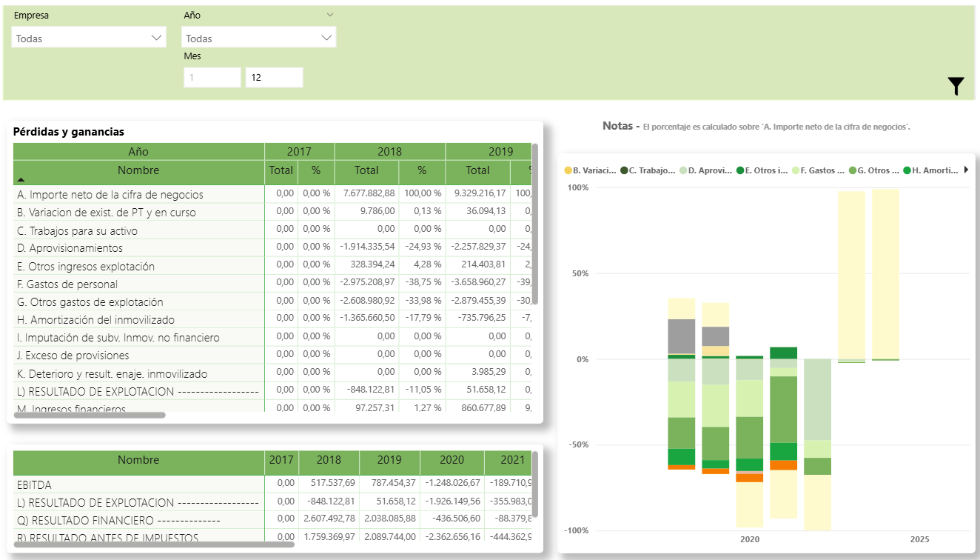Click the small chevron beside Año label
The height and width of the screenshot is (560, 980).
330,15
